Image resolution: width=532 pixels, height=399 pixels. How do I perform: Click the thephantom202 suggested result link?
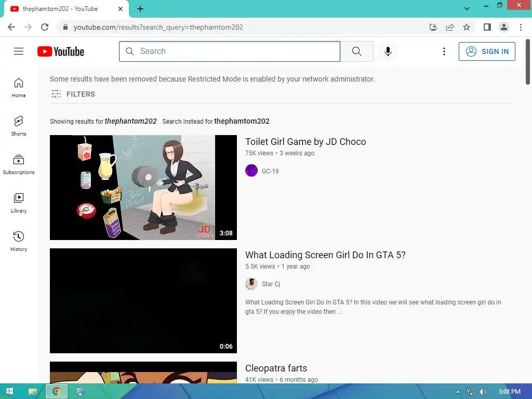(x=130, y=121)
